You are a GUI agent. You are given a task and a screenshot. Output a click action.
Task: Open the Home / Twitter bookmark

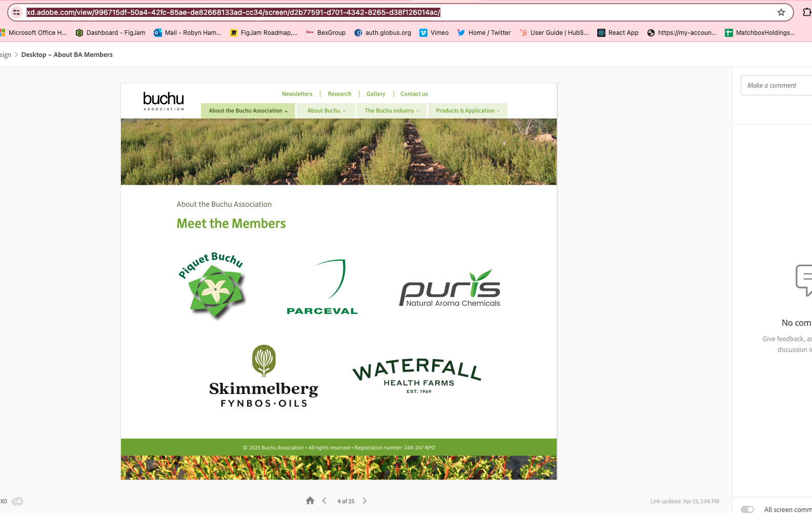(483, 33)
